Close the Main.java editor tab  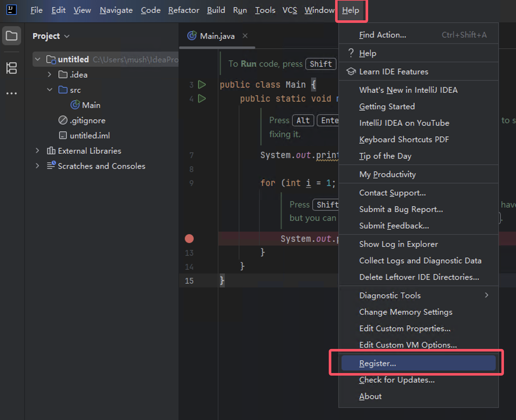point(245,36)
